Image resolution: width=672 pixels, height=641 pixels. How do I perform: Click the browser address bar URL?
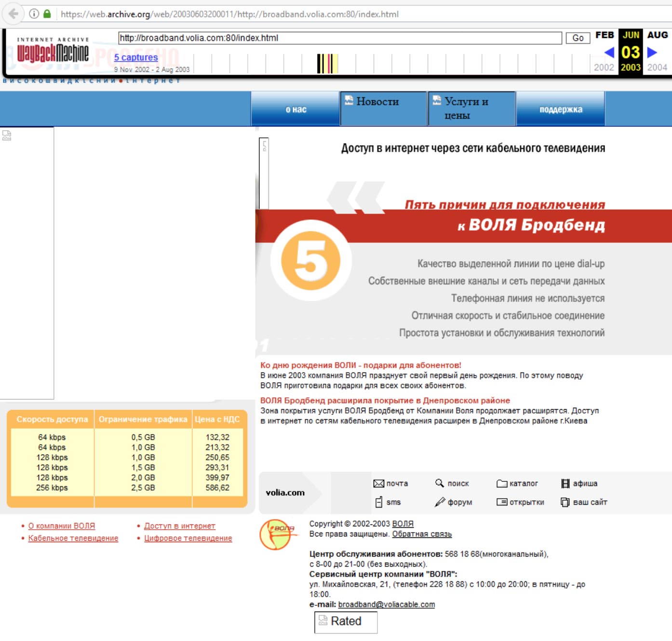click(x=229, y=14)
